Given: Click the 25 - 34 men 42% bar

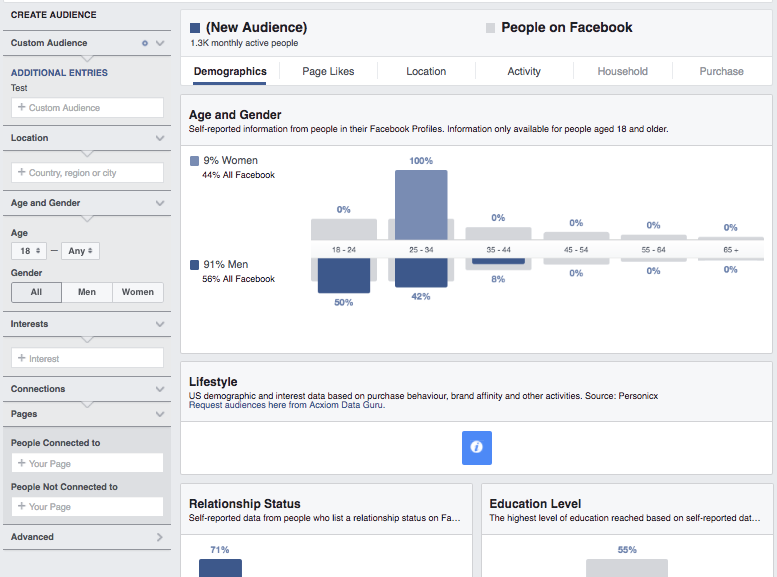Looking at the screenshot, I should [x=421, y=273].
